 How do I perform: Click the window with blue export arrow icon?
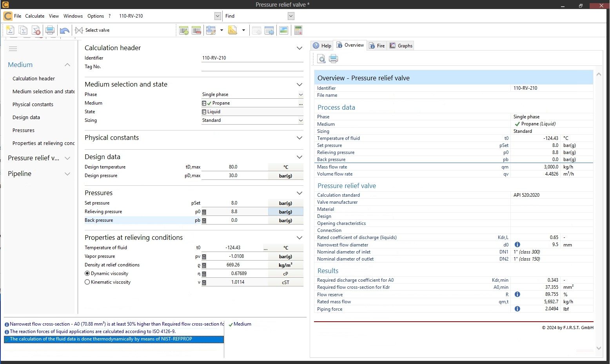(269, 30)
